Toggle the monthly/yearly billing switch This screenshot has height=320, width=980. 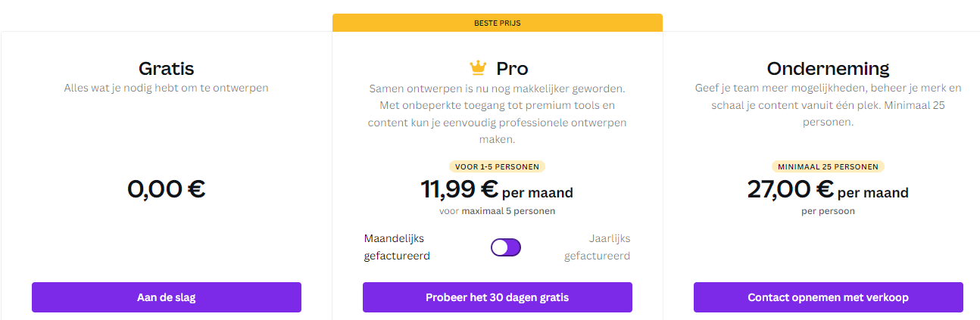tap(506, 247)
